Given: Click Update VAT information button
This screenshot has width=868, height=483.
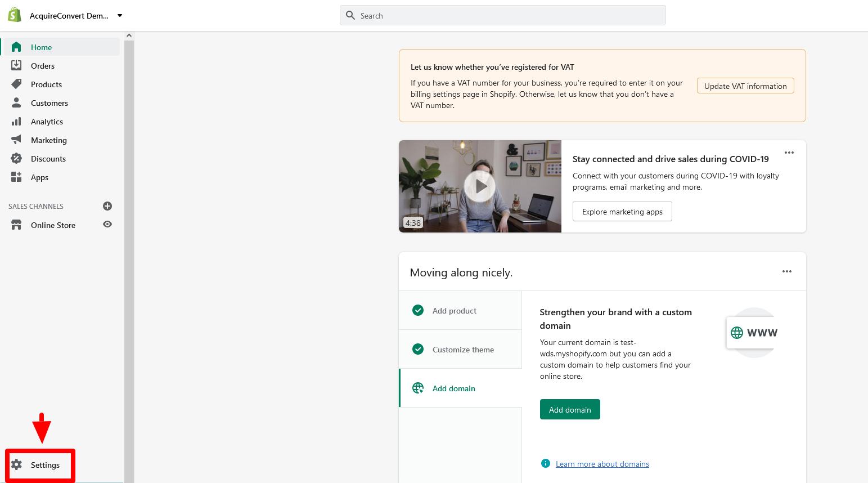Looking at the screenshot, I should coord(745,86).
